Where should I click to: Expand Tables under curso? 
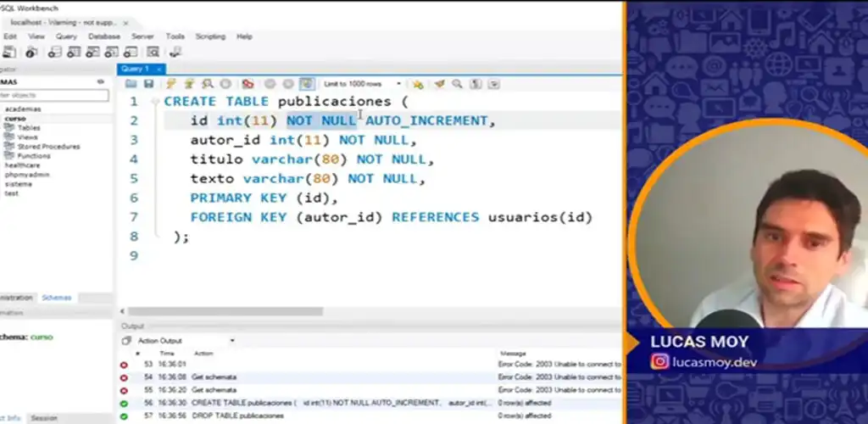pyautogui.click(x=29, y=128)
